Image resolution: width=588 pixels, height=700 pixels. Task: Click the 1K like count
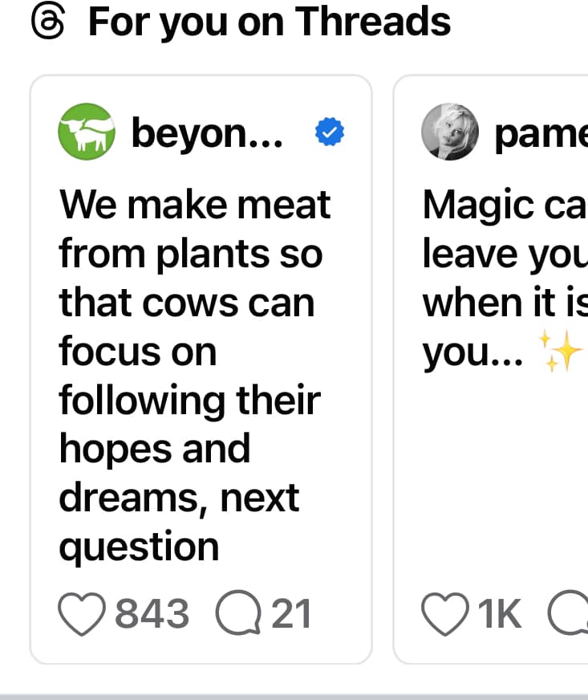(500, 615)
